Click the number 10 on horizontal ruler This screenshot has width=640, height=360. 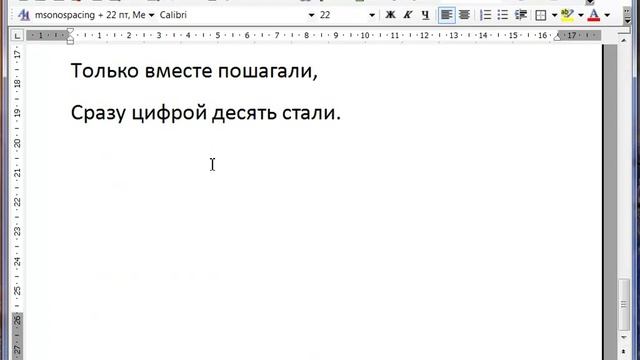(364, 36)
